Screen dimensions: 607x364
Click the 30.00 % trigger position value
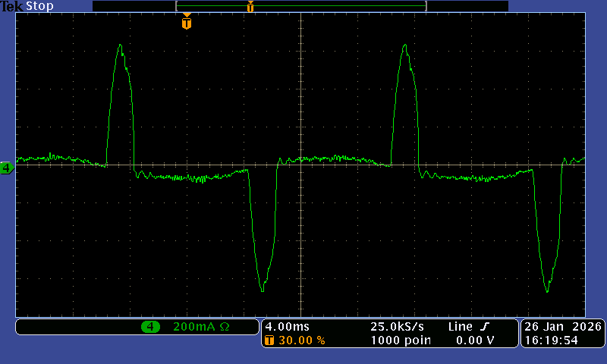click(301, 340)
